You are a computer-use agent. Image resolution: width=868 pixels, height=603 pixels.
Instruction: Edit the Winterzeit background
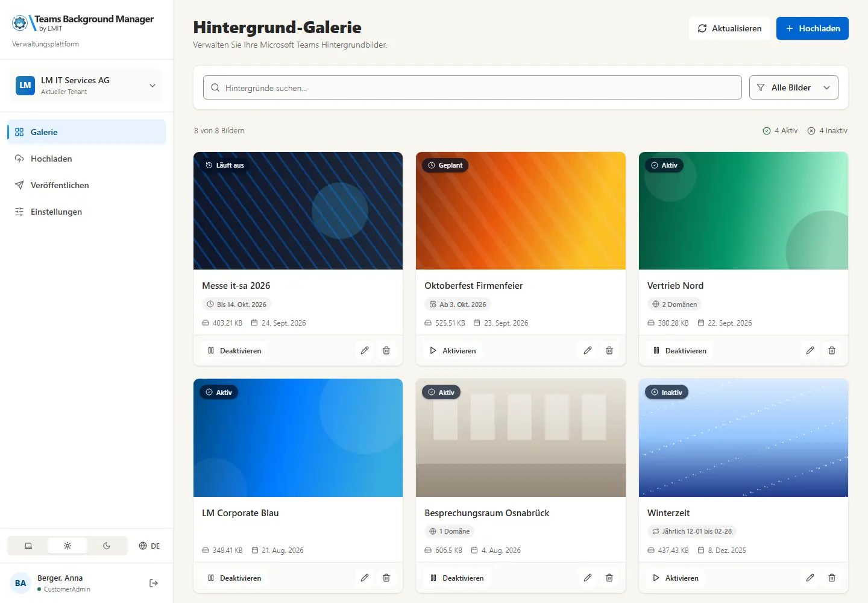(x=810, y=578)
